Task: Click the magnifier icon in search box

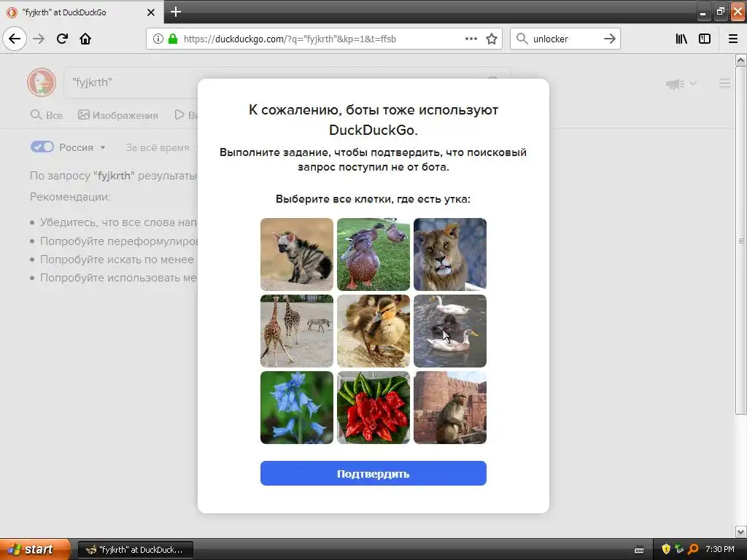Action: [x=522, y=39]
